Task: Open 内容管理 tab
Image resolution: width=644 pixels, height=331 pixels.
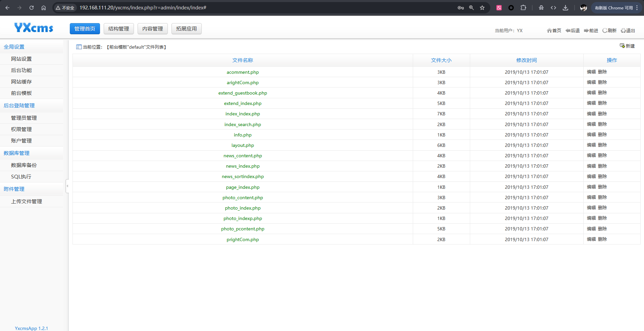Action: tap(153, 29)
